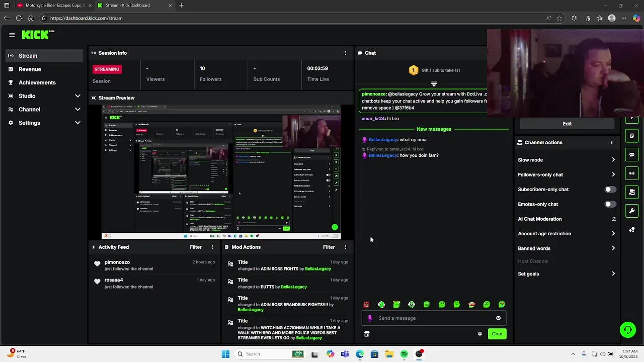This screenshot has width=644, height=362.
Task: Click the notes document sidebar icon
Action: coord(632,136)
